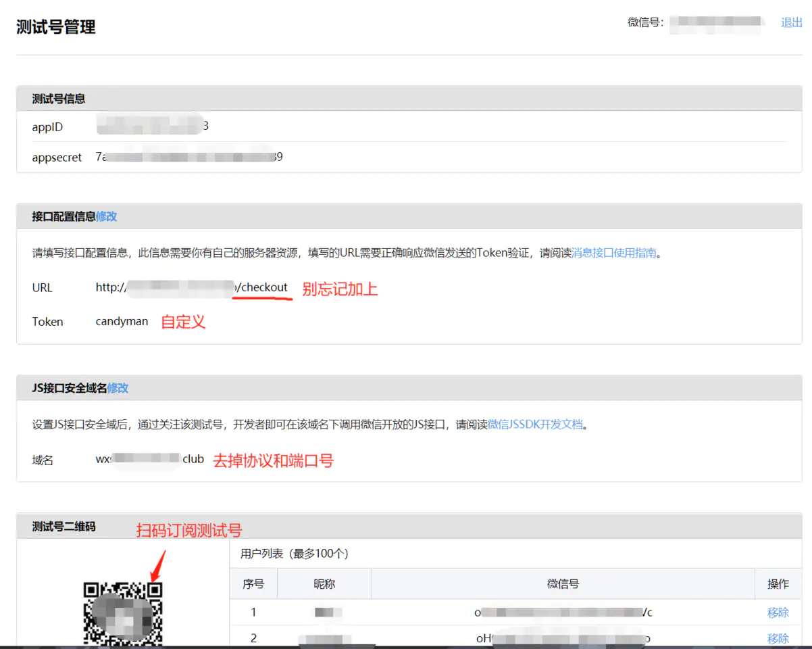Click the domain value ending in club
Viewport: 812px width, 649px height.
tap(149, 459)
